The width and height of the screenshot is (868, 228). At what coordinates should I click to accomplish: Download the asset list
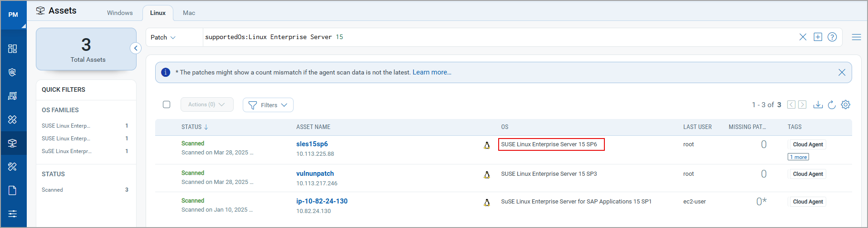pos(818,104)
